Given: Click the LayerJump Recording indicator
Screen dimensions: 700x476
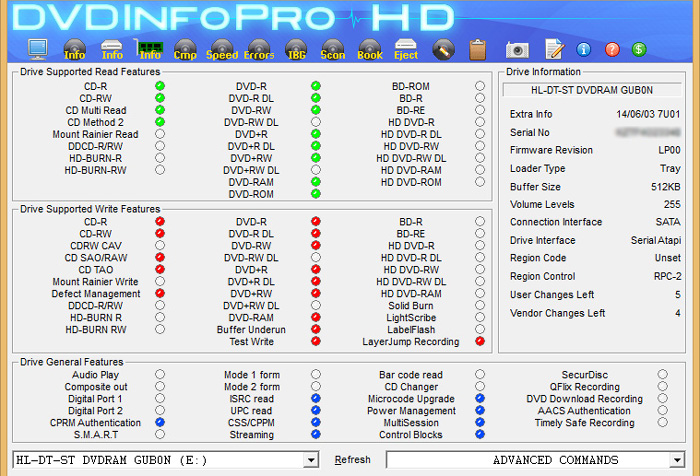Looking at the screenshot, I should click(x=480, y=342).
